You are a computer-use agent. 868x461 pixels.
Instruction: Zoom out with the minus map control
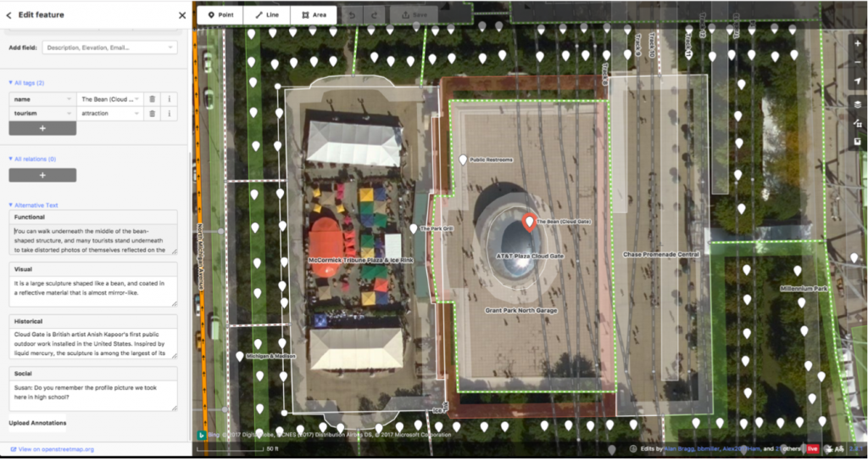click(858, 62)
